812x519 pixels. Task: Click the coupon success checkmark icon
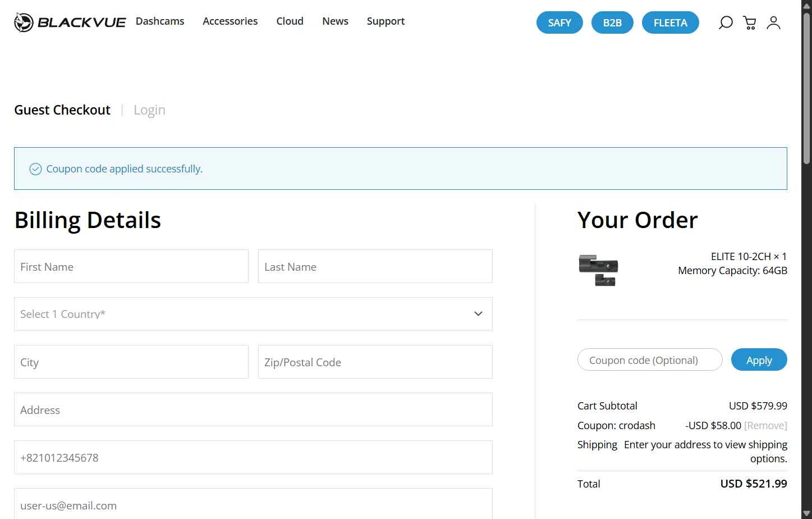pos(35,169)
